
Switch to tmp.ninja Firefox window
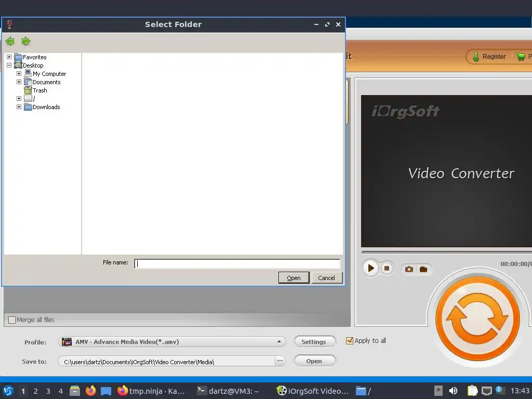point(151,391)
